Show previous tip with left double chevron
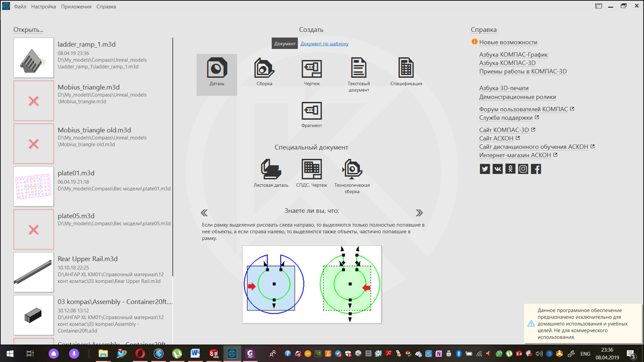 204,212
